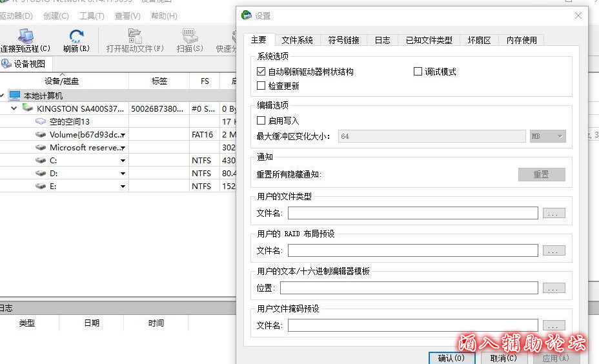599x364 pixels.
Task: Open the 已知文件类型 tab
Action: (x=429, y=40)
